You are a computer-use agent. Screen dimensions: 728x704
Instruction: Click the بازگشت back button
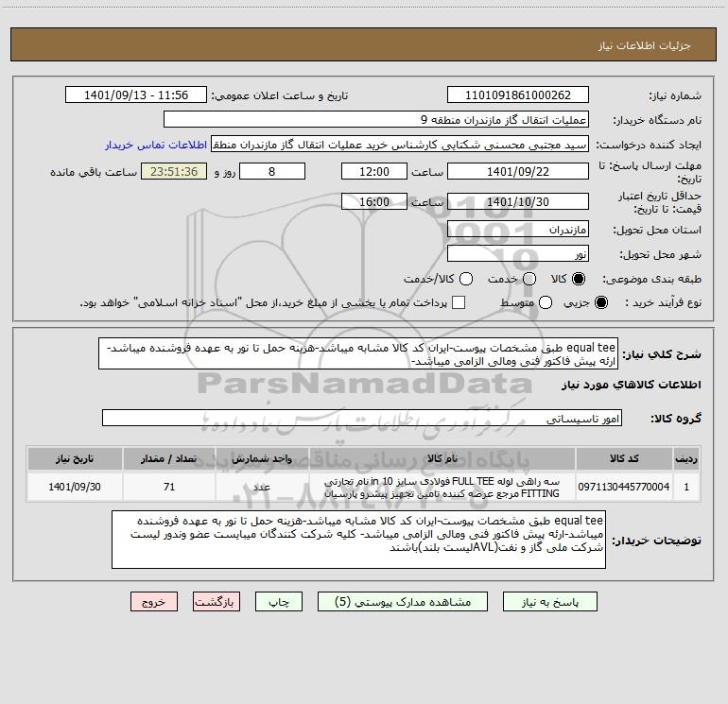(217, 601)
